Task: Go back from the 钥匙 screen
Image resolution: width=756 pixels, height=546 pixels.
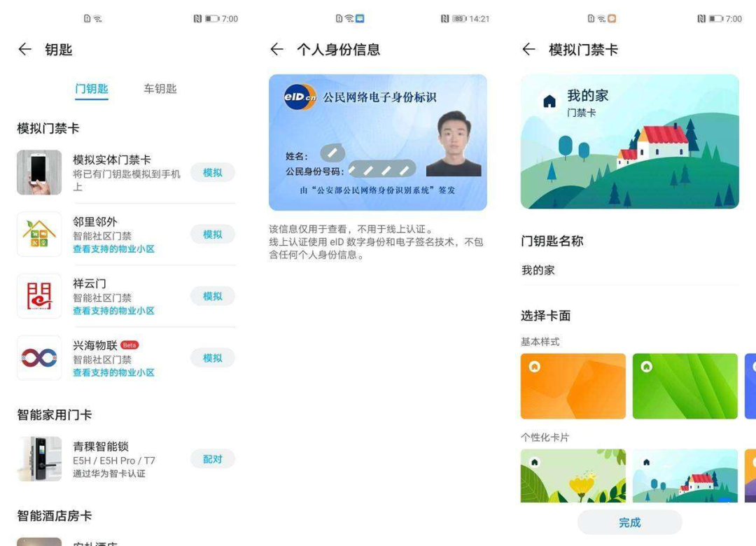Action: click(x=24, y=49)
